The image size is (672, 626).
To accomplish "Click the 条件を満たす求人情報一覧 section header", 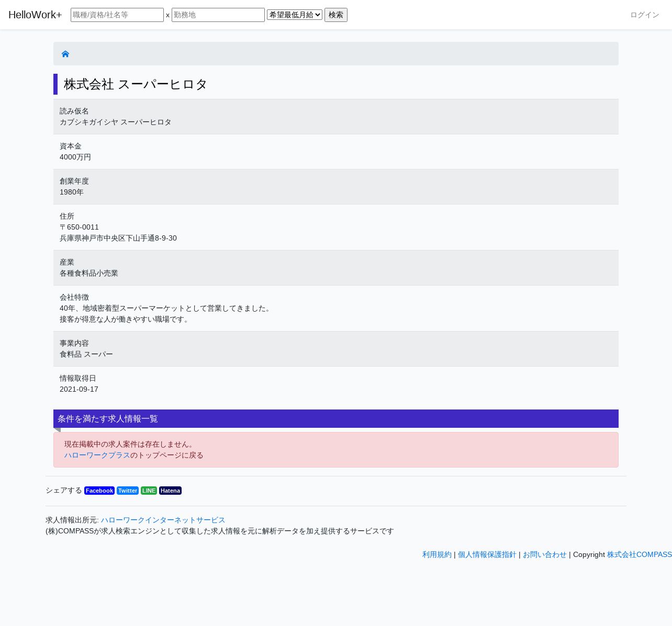I will coord(336,418).
